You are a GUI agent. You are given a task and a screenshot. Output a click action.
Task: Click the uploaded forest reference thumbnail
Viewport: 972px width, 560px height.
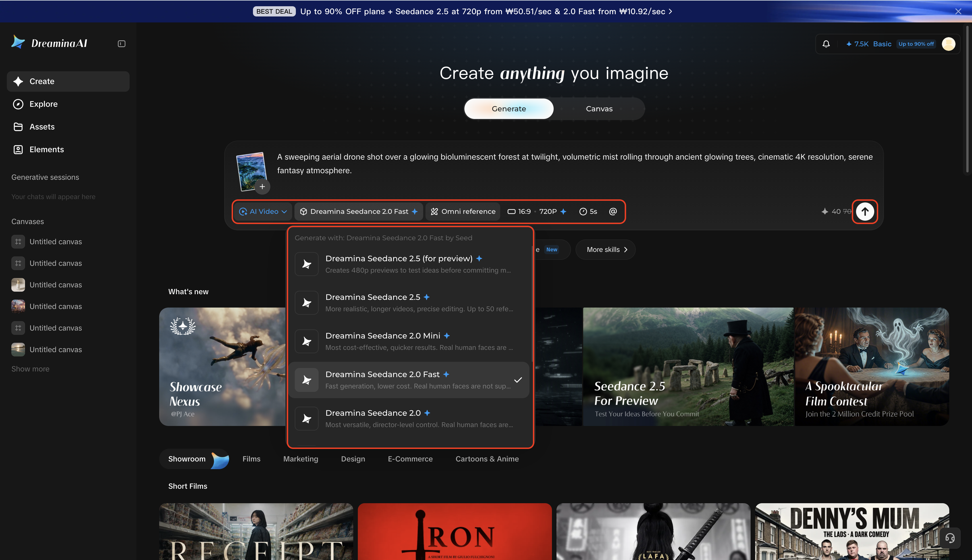251,171
